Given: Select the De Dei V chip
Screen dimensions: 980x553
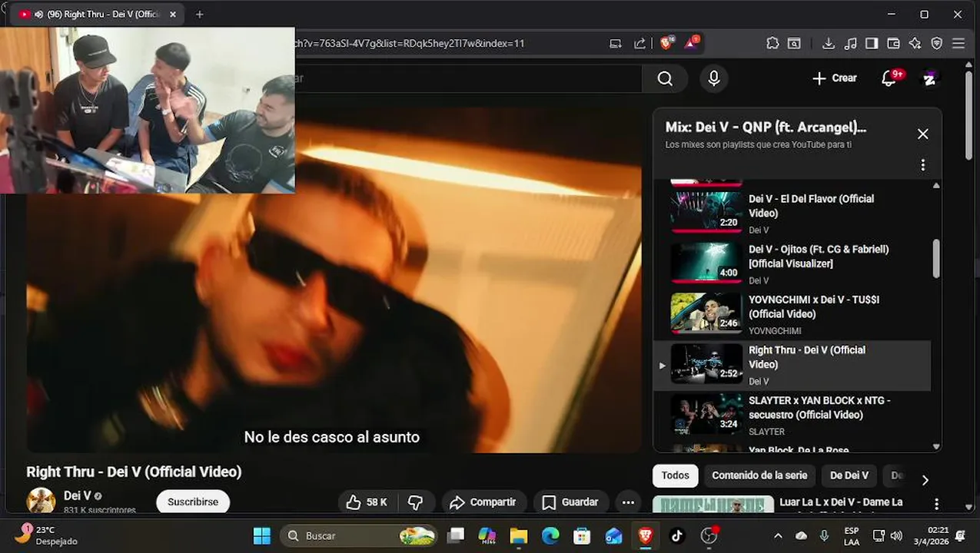Looking at the screenshot, I should pyautogui.click(x=849, y=475).
